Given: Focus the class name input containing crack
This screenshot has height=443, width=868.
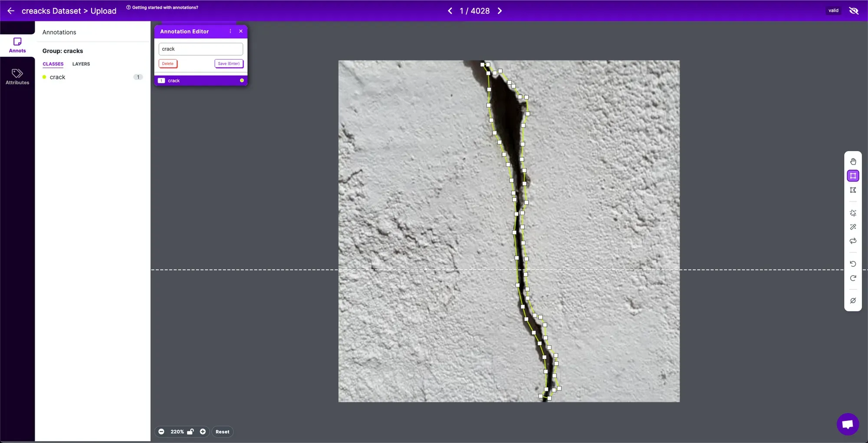Looking at the screenshot, I should 201,49.
